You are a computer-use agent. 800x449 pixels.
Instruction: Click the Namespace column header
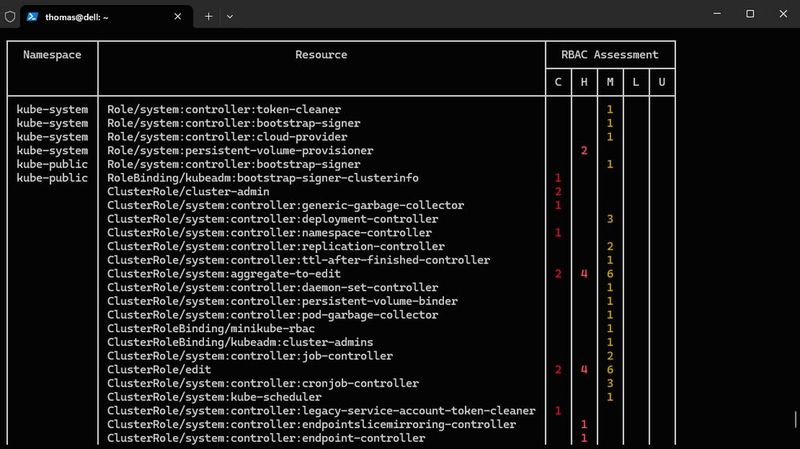[52, 55]
